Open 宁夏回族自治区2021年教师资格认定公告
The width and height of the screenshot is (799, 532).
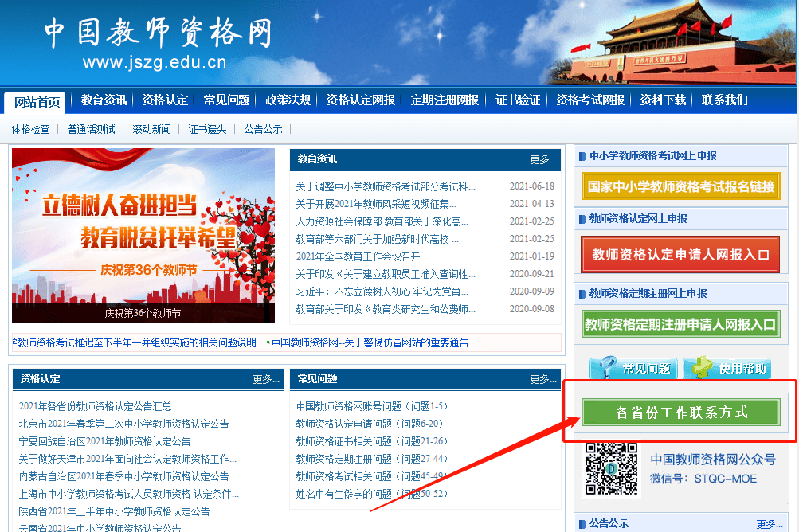point(104,441)
